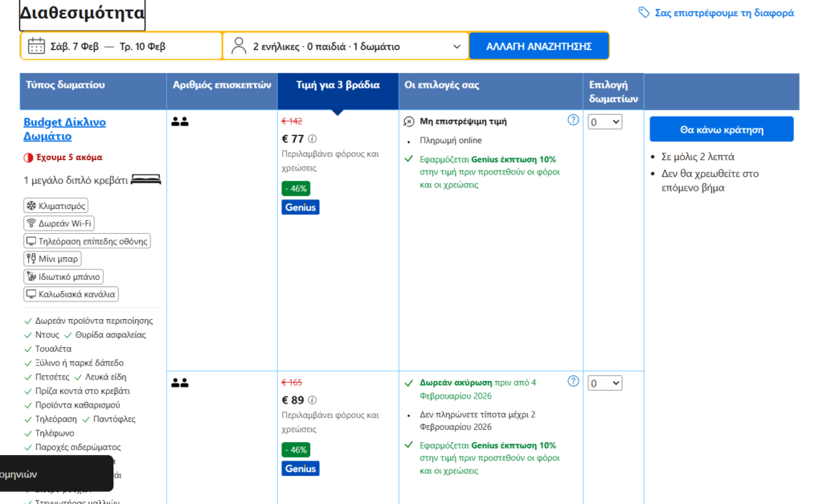Click the calendar icon in date field
The height and width of the screenshot is (504, 823).
coord(36,46)
